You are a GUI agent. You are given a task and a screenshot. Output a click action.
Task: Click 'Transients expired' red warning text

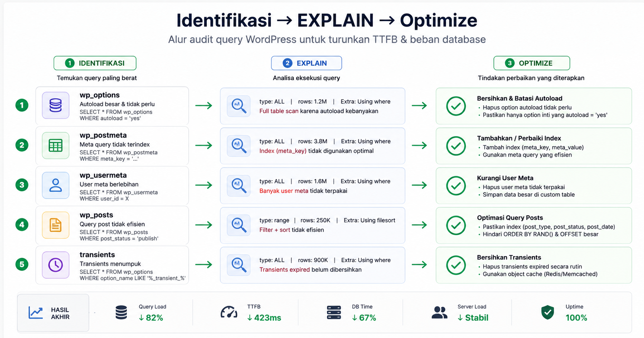pyautogui.click(x=284, y=270)
